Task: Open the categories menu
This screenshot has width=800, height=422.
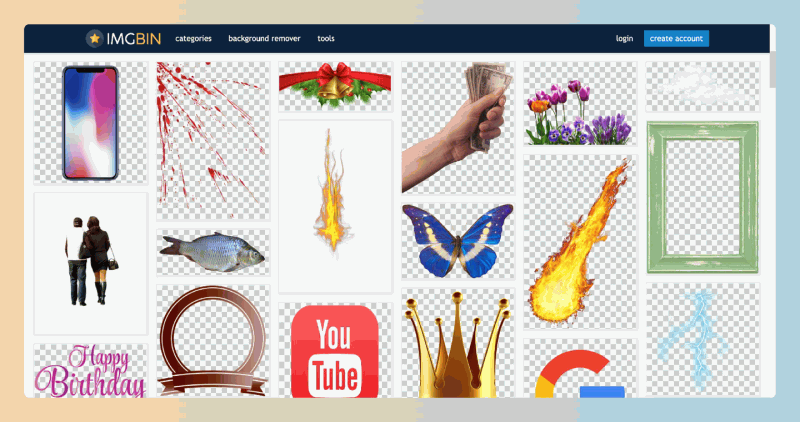Action: pos(193,38)
